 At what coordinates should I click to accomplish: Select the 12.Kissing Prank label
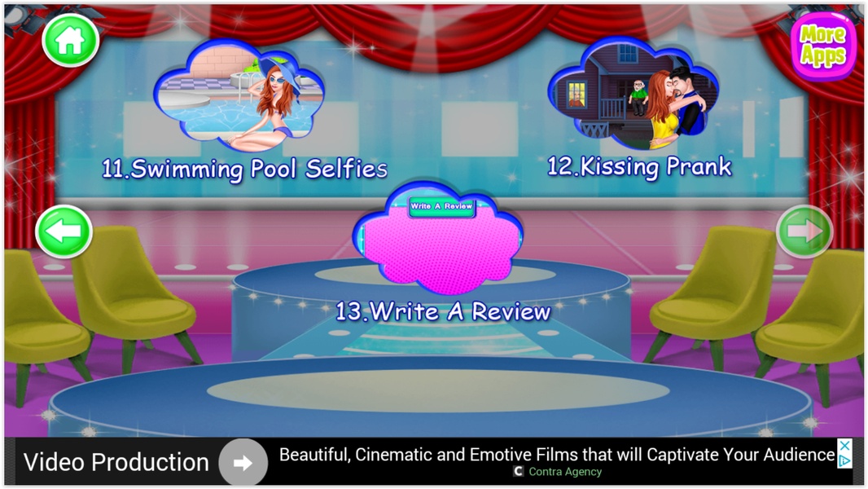click(639, 167)
